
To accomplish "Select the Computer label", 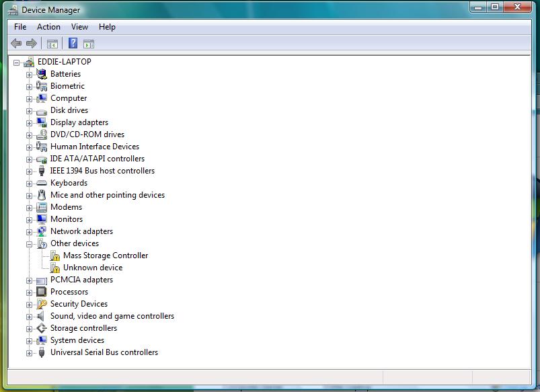I will (69, 98).
